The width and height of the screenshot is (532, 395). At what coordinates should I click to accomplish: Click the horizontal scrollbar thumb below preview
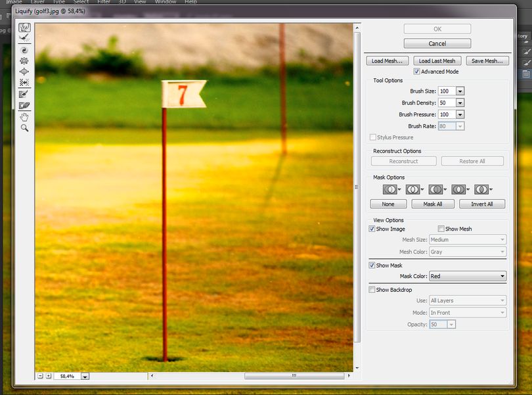click(x=294, y=376)
